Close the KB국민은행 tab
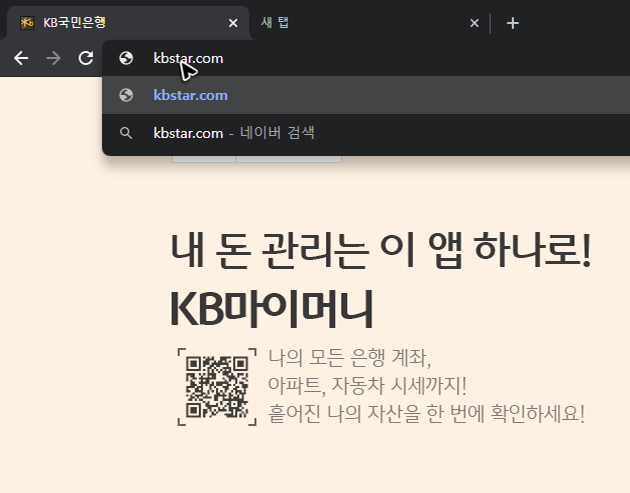Image resolution: width=630 pixels, height=493 pixels. tap(233, 23)
